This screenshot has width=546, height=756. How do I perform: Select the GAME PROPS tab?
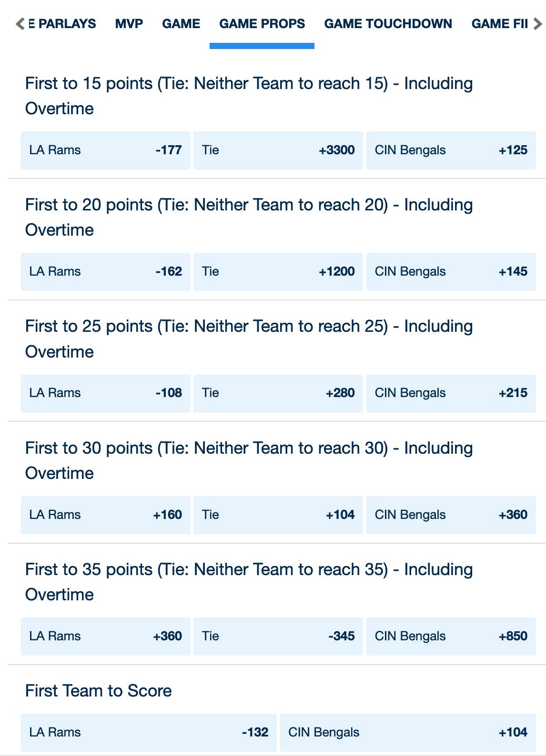pos(262,24)
